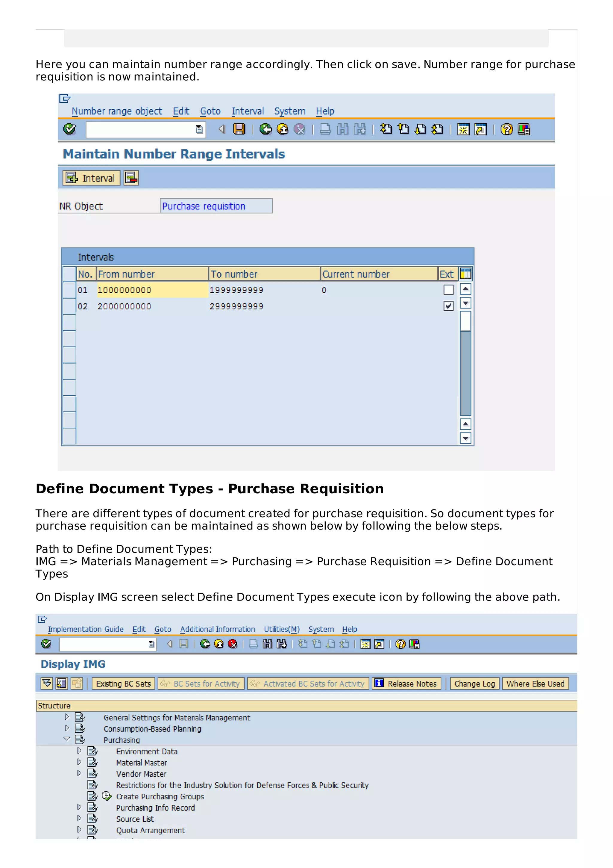613x868 pixels.
Task: Click the green Back arrow in Number Range toolbar
Action: pos(265,129)
